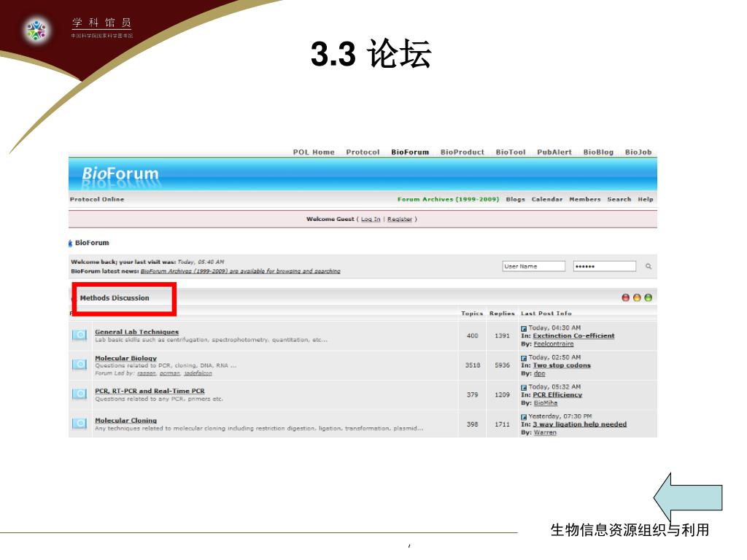View the last poster profile BioMiha
747x560 pixels.
pos(546,402)
